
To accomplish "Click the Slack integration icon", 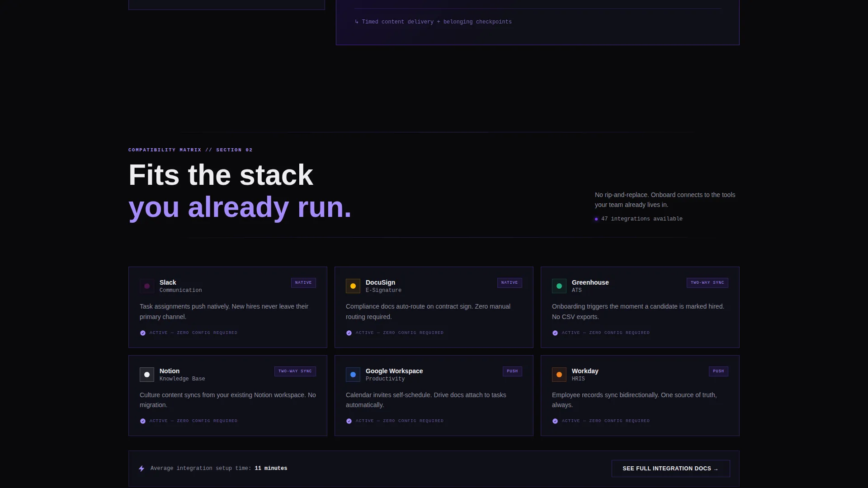I will click(147, 286).
